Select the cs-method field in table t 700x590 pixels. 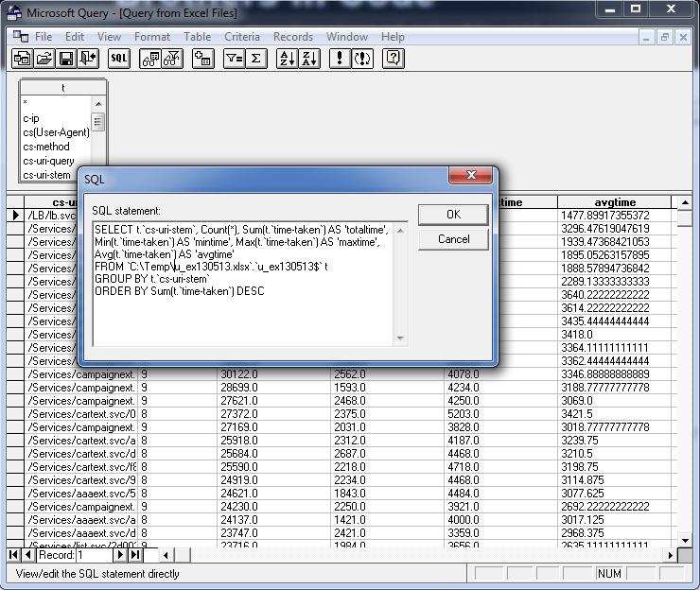pos(46,147)
